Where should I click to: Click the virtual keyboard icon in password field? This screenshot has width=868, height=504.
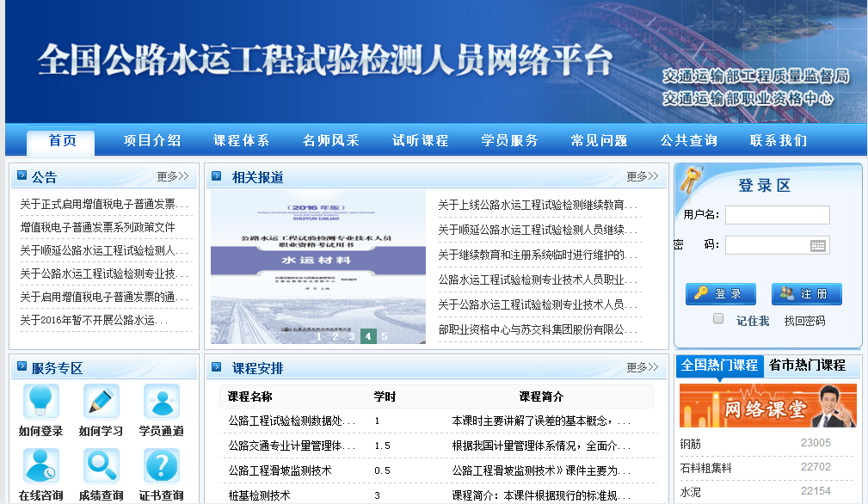tap(818, 246)
